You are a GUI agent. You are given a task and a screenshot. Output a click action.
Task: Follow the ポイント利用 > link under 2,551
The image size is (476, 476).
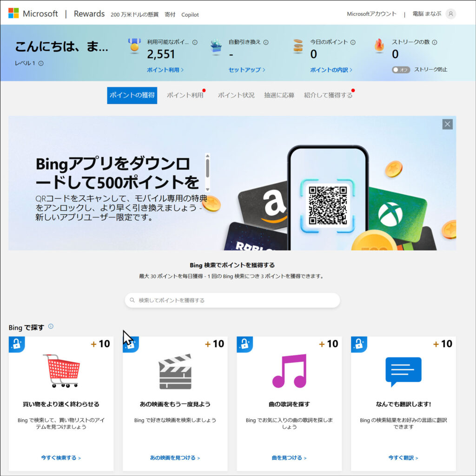coord(165,70)
